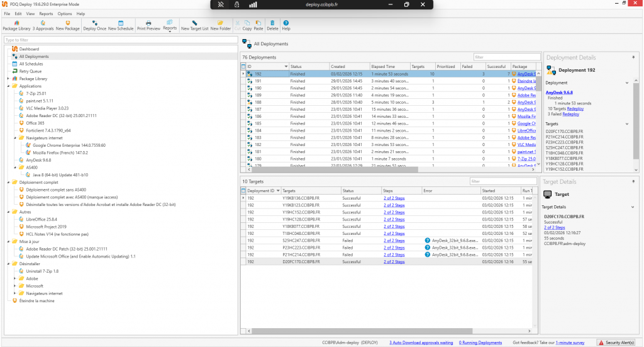Click Redeploy next to 10 Targets
Viewport: 644px width, 347px height.
[575, 108]
